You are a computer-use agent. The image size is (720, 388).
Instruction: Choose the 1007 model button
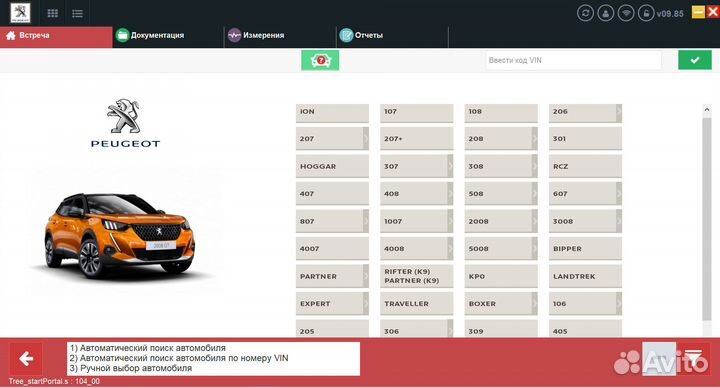416,221
